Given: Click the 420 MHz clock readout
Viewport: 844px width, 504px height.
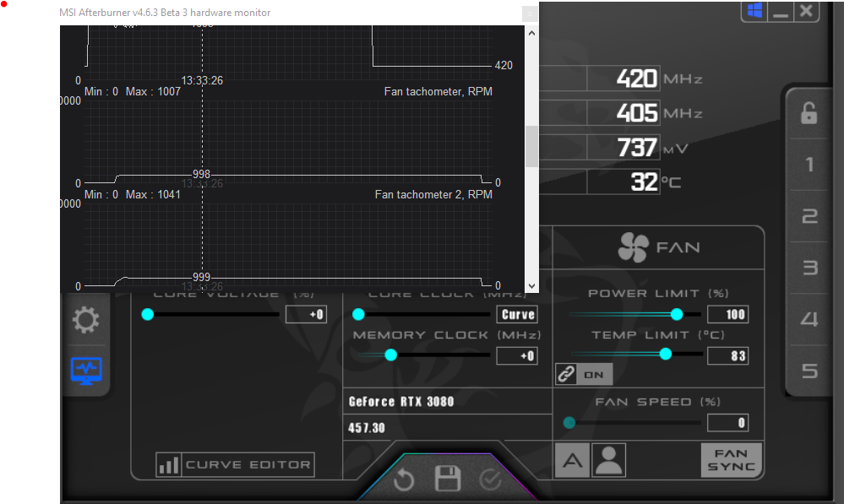Looking at the screenshot, I should [x=636, y=79].
